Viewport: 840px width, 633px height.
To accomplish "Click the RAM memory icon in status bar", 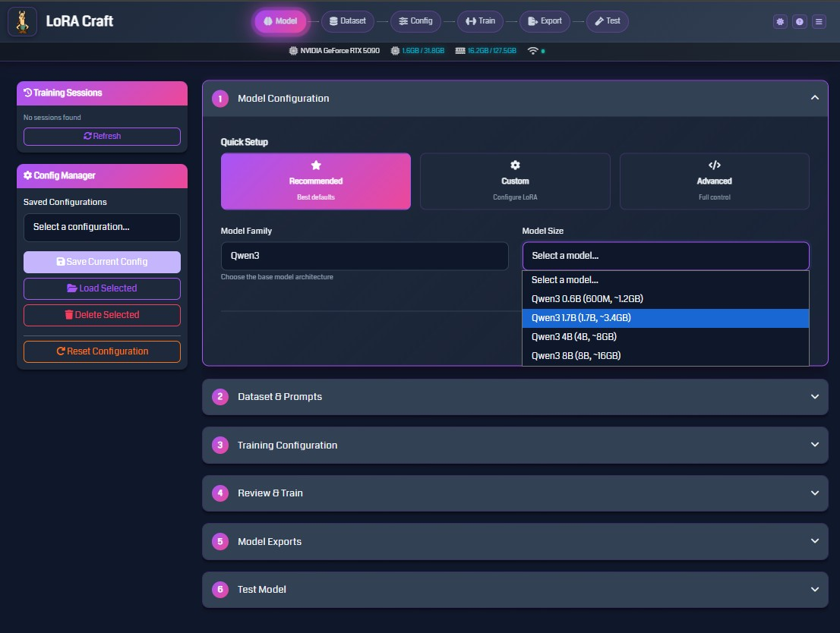I will [x=459, y=51].
